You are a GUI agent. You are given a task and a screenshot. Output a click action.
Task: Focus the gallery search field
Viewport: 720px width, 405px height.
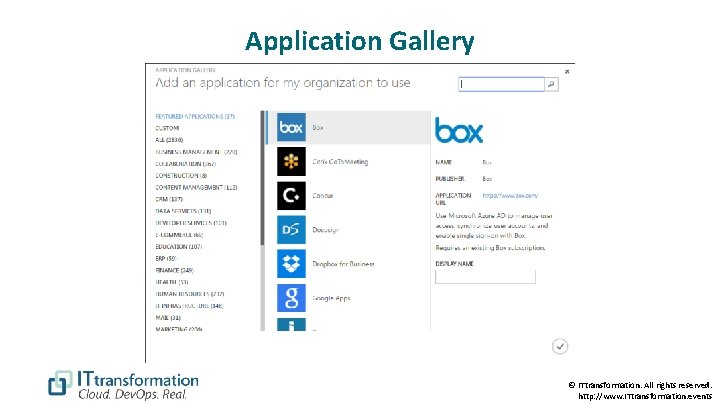(501, 84)
